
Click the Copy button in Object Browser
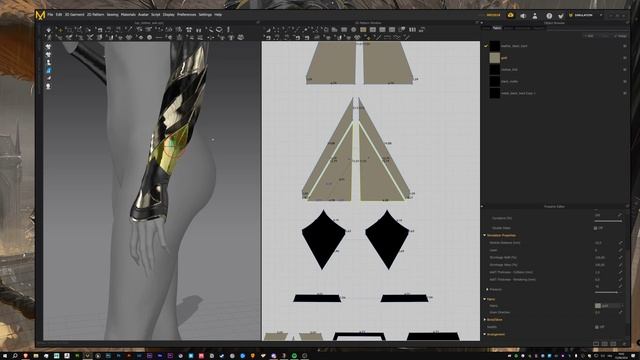tap(604, 36)
